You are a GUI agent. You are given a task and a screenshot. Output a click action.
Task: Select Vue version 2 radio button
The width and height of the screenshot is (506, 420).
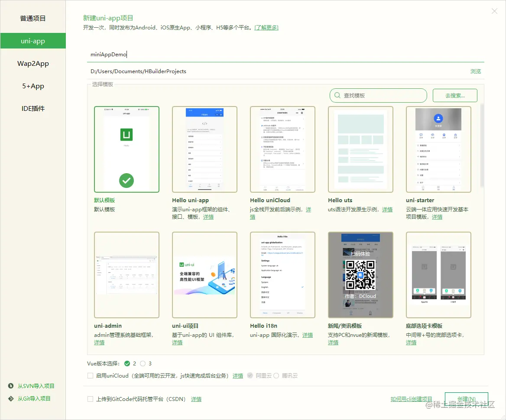[127, 364]
